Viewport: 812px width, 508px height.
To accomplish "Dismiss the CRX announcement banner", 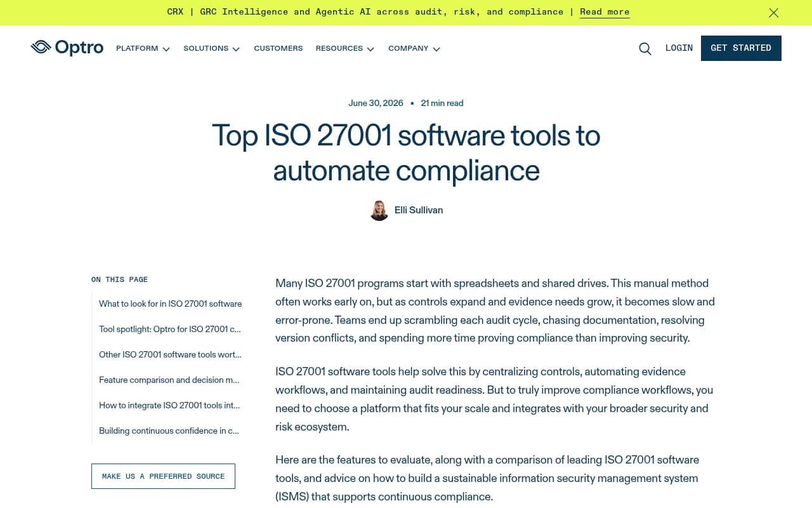I will (773, 13).
